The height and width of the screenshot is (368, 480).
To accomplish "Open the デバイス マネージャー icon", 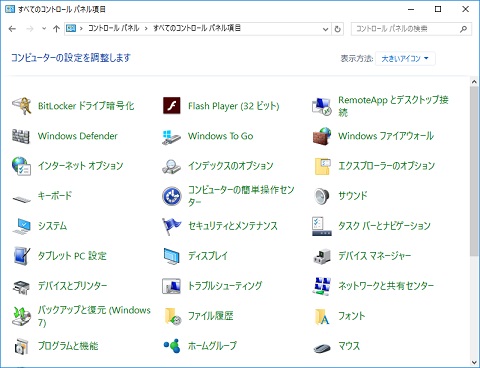I will [x=322, y=256].
